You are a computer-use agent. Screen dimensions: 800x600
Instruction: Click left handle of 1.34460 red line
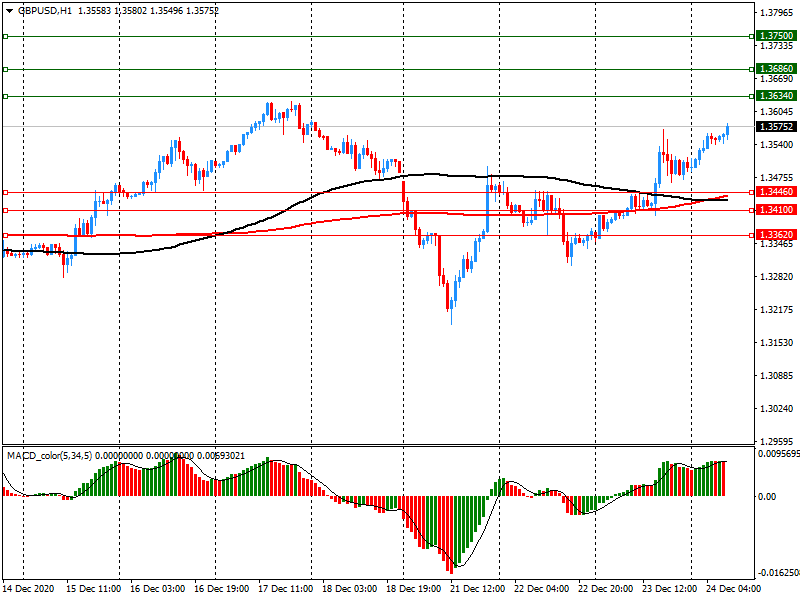click(x=5, y=192)
